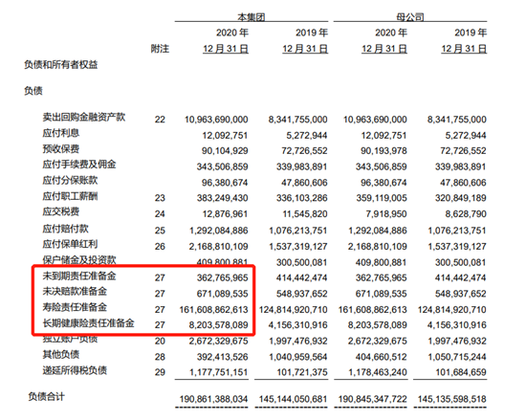Click note number 23
The width and height of the screenshot is (526, 420).
coord(160,198)
